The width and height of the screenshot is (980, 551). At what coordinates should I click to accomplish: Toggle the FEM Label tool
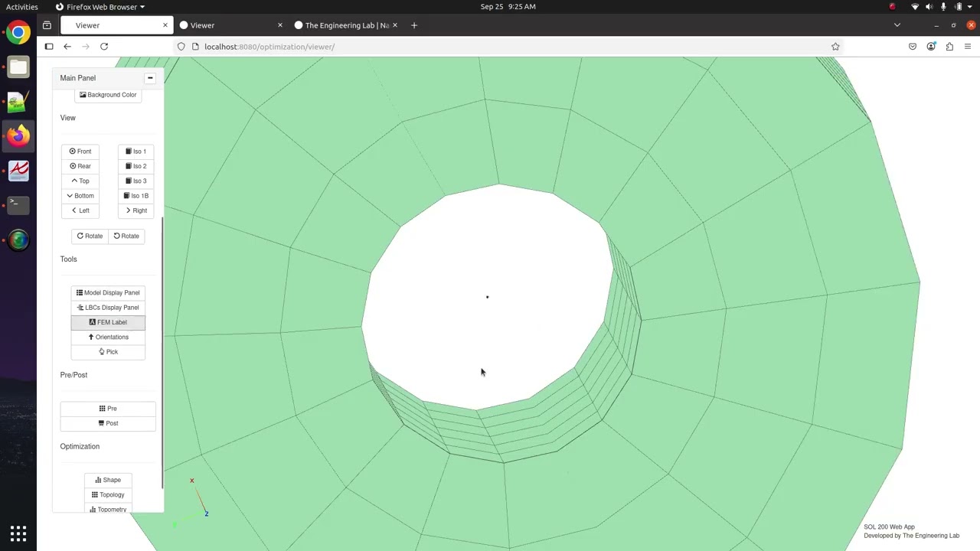pos(108,322)
